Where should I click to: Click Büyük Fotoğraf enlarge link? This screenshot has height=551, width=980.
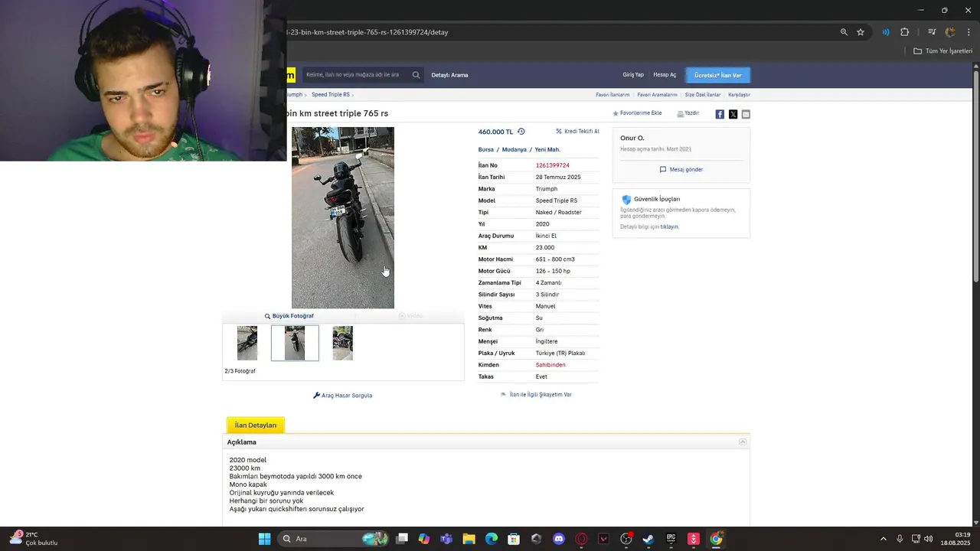(x=289, y=316)
